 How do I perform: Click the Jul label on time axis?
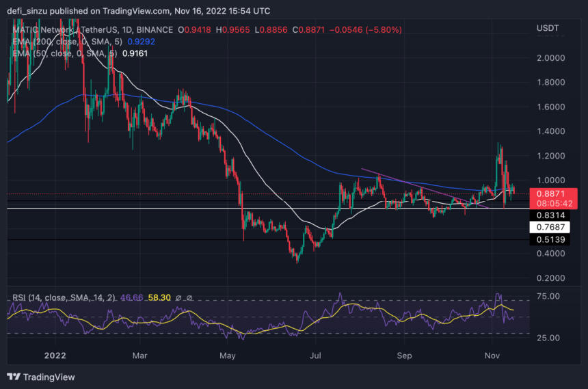click(x=315, y=356)
